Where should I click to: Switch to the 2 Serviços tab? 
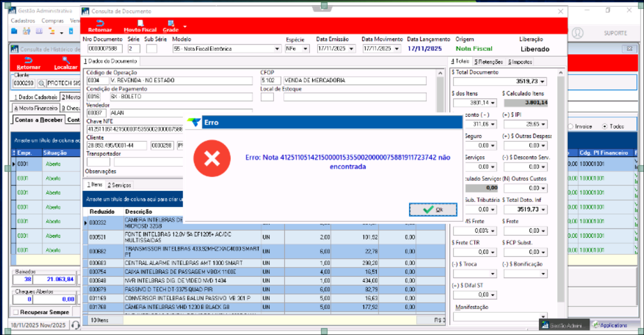(119, 185)
